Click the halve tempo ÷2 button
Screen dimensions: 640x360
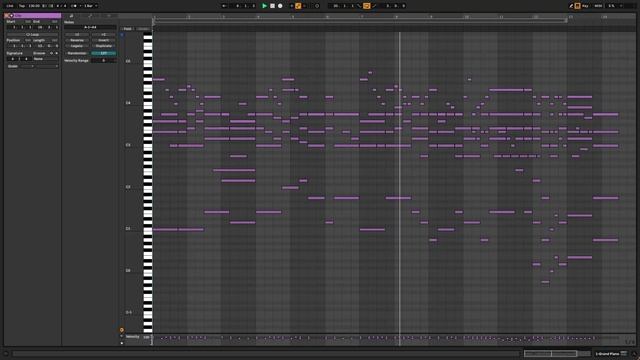point(77,35)
